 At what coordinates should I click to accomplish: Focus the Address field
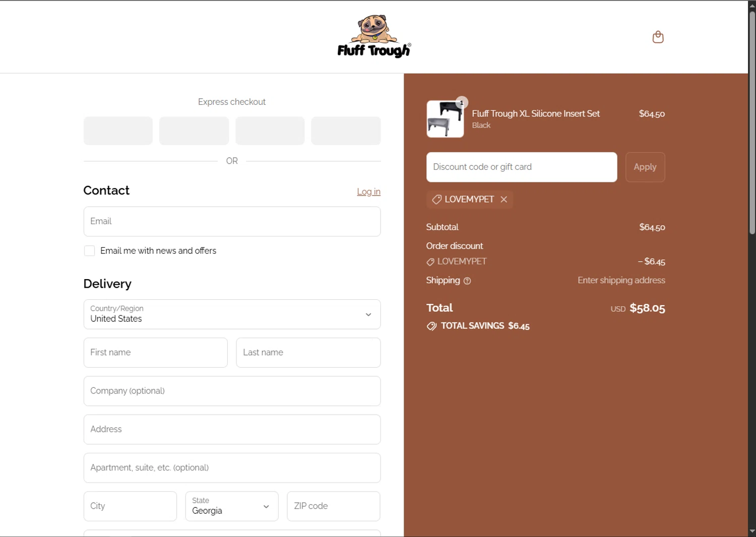232,430
